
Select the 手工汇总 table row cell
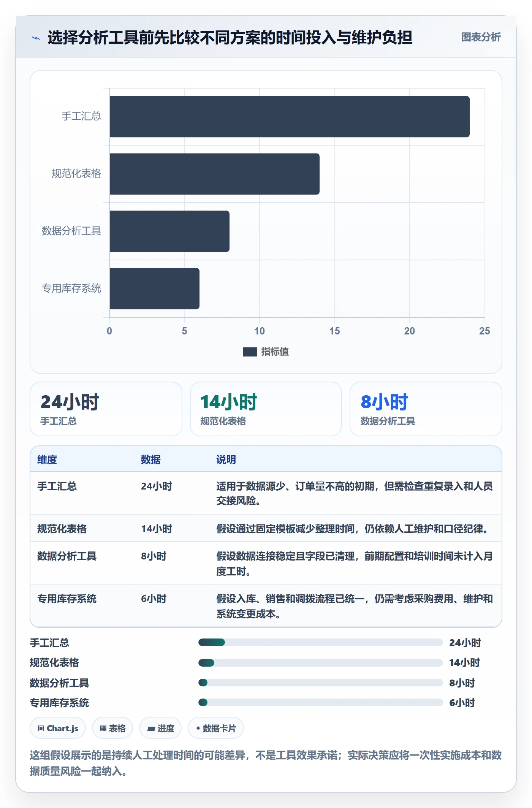(x=57, y=486)
